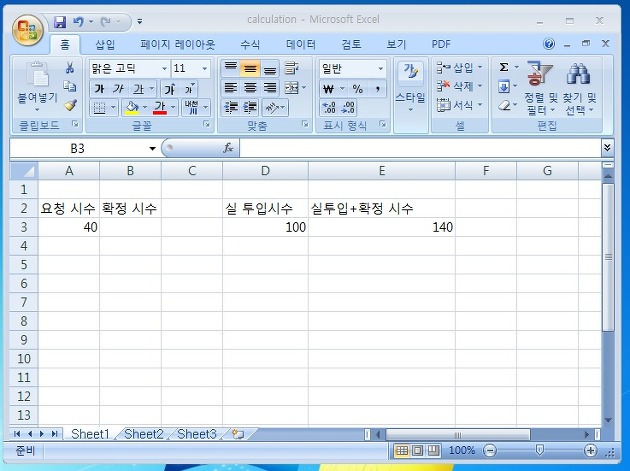Switch to the Sheet3 worksheet tab
This screenshot has width=630, height=471.
[x=197, y=434]
